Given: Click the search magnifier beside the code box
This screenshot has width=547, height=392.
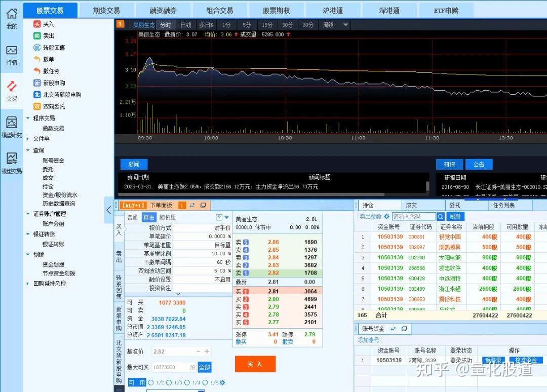Looking at the screenshot, I should click(440, 216).
